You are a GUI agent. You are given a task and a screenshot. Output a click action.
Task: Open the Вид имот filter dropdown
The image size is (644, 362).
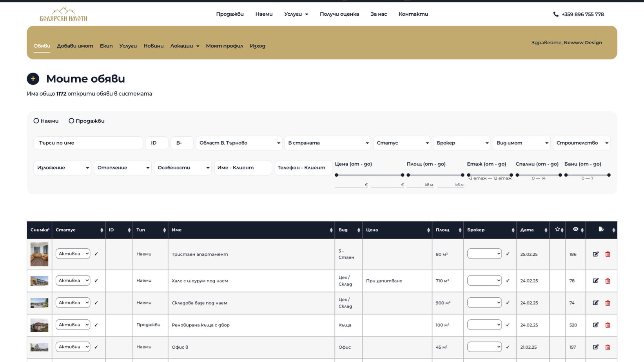(521, 143)
